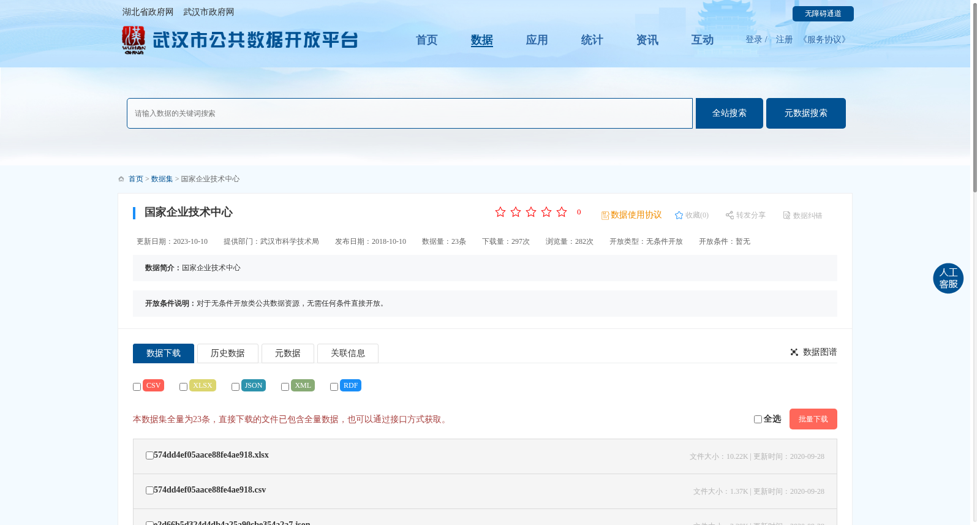Rate the dataset two stars
This screenshot has height=525, width=980.
click(x=516, y=212)
